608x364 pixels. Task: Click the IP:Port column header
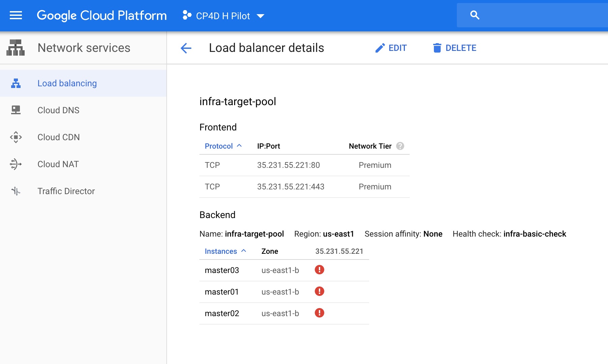tap(269, 146)
